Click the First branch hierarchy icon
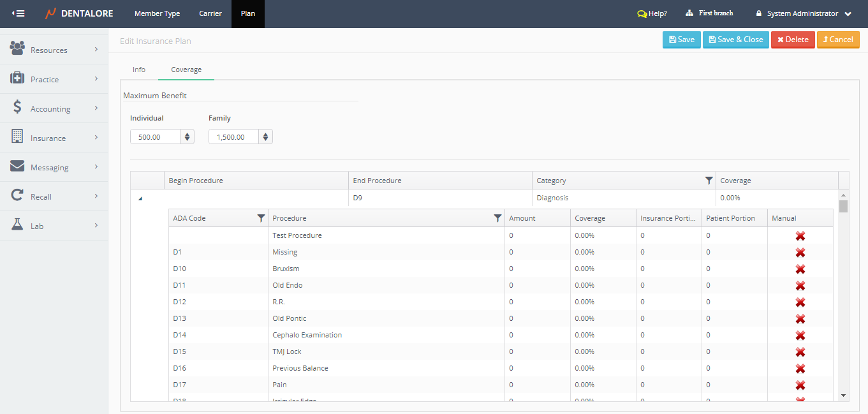 [x=689, y=13]
